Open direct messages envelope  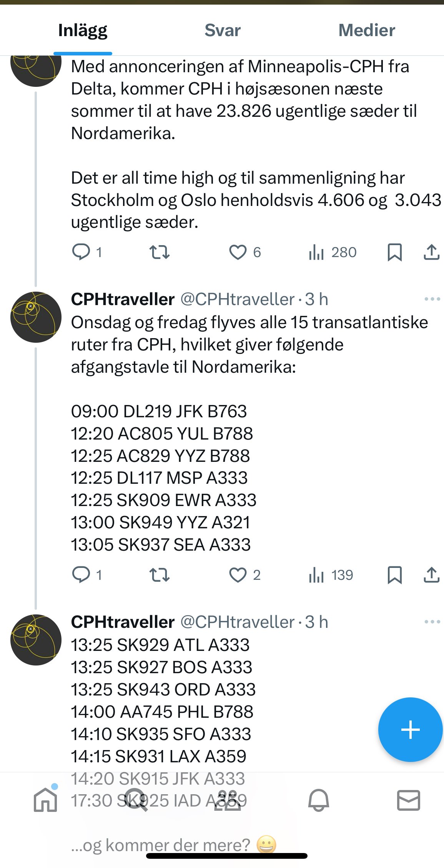click(x=408, y=800)
